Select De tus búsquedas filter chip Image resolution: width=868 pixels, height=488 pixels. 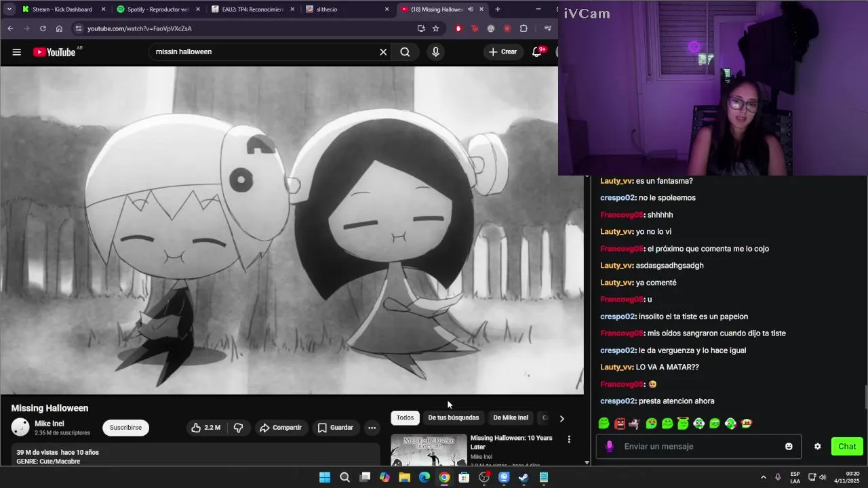(x=454, y=418)
